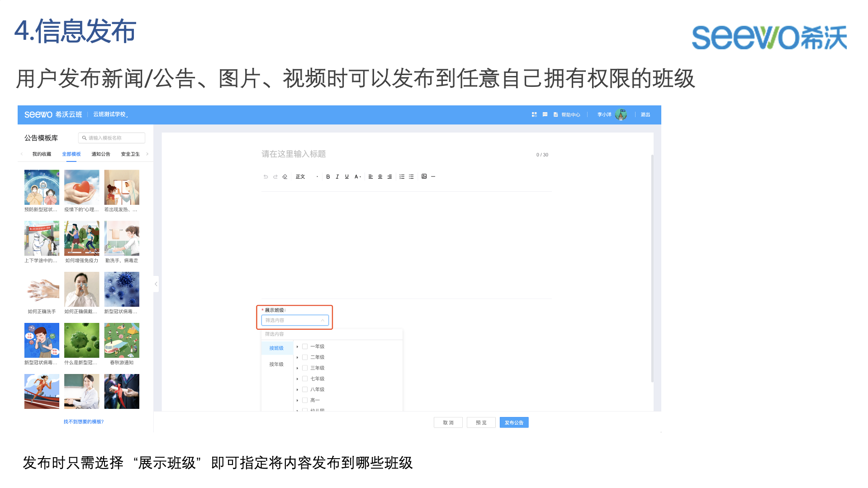Open the apps grid icon in top bar

point(534,114)
